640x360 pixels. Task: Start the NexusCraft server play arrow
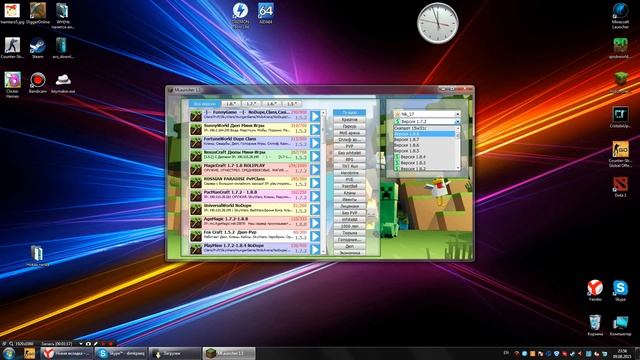click(x=315, y=156)
